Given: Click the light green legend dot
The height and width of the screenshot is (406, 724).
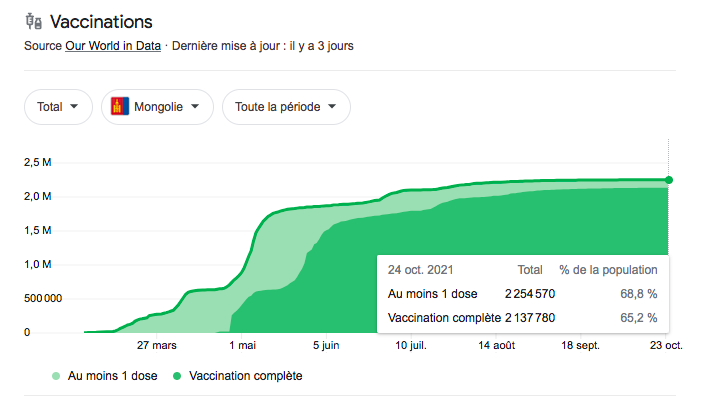Looking at the screenshot, I should pos(56,376).
